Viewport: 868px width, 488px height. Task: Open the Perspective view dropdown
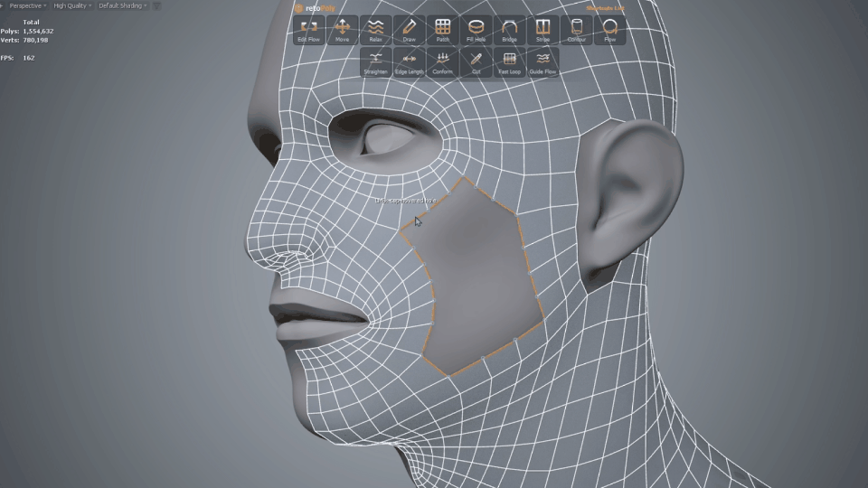[28, 5]
